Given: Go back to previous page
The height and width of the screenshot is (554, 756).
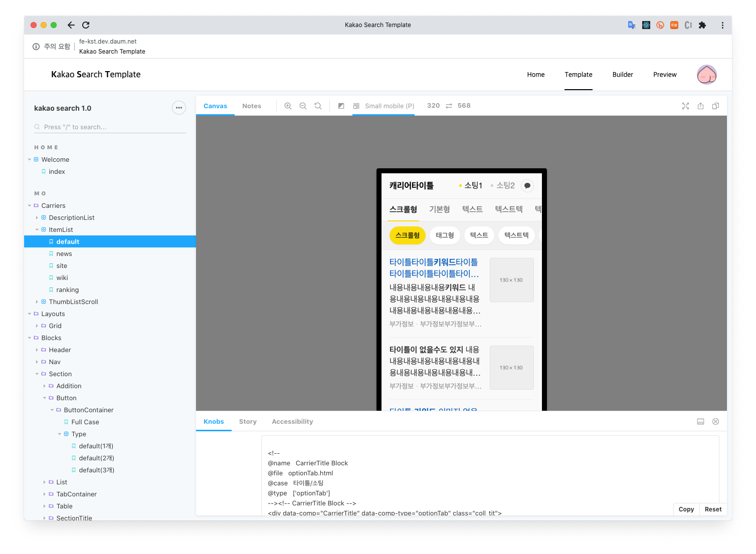Looking at the screenshot, I should tap(71, 25).
